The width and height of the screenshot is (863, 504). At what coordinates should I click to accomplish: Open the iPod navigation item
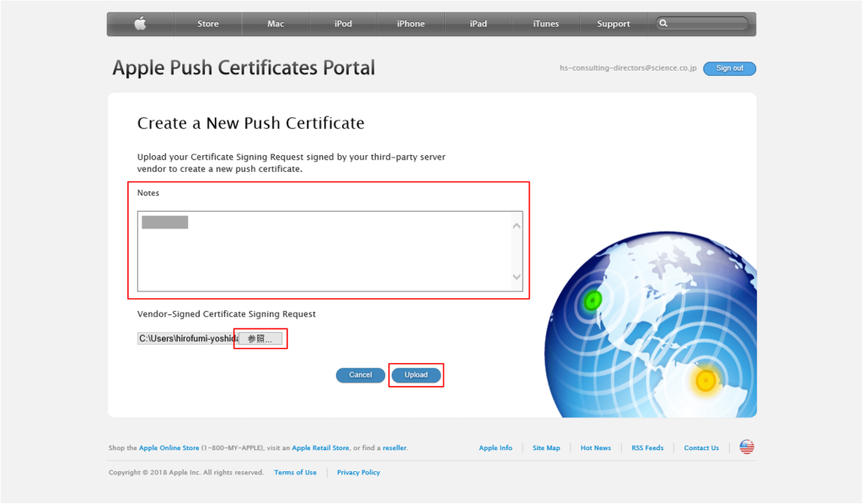[x=343, y=24]
